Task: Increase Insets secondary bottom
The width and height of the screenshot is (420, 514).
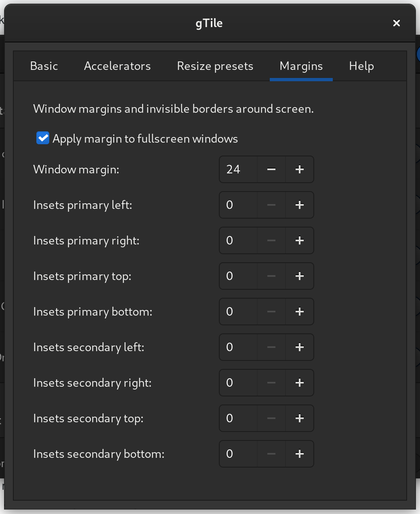Action: tap(300, 454)
